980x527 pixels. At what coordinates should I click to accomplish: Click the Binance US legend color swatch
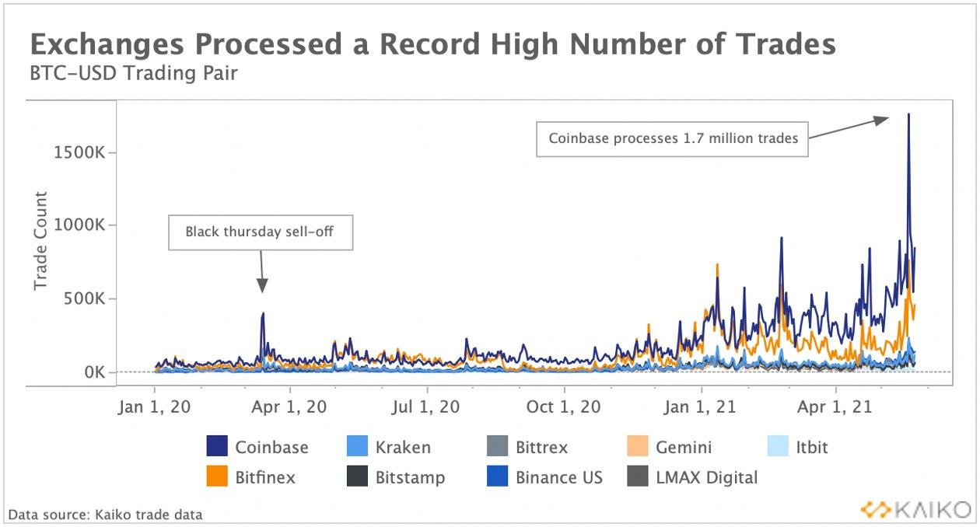coord(497,476)
